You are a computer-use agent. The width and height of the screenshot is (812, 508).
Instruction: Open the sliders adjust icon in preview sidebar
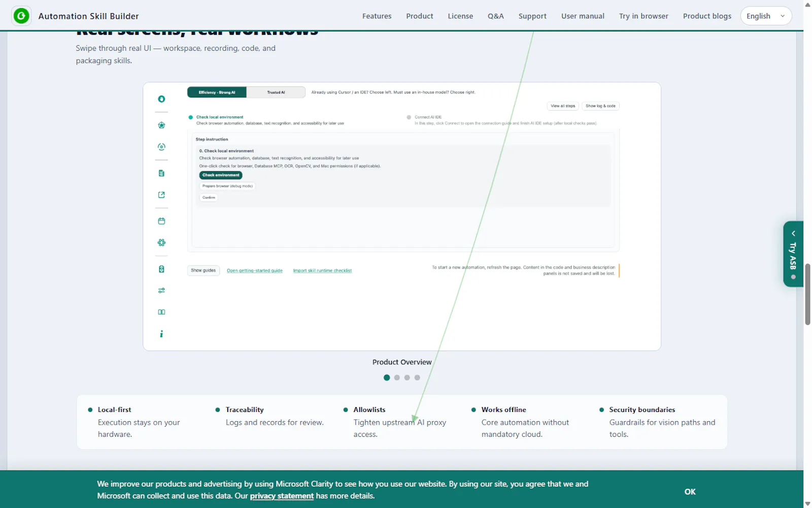161,291
